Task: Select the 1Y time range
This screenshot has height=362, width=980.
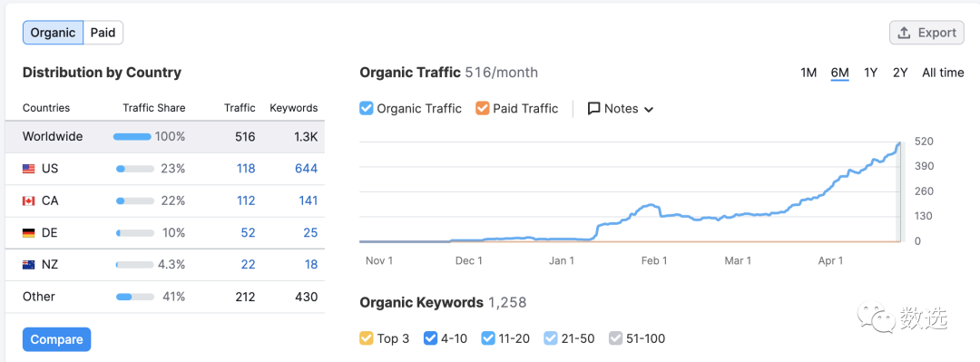Action: pos(870,73)
